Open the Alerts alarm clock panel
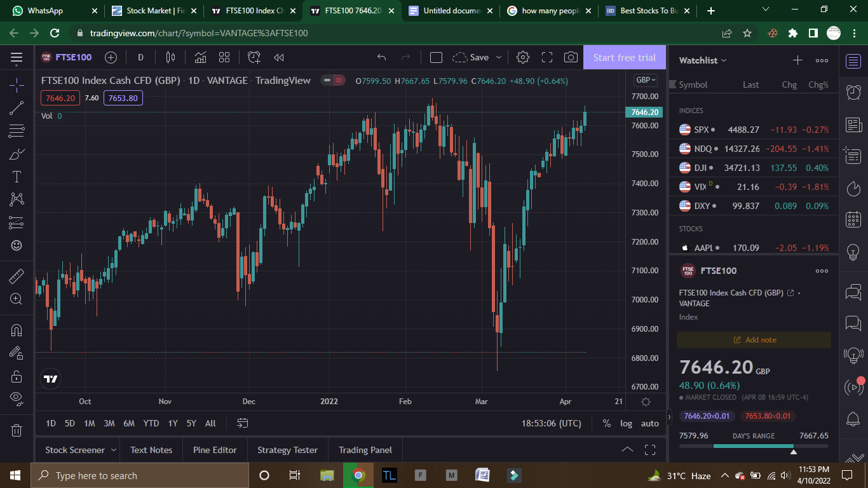Image resolution: width=868 pixels, height=488 pixels. (x=853, y=93)
